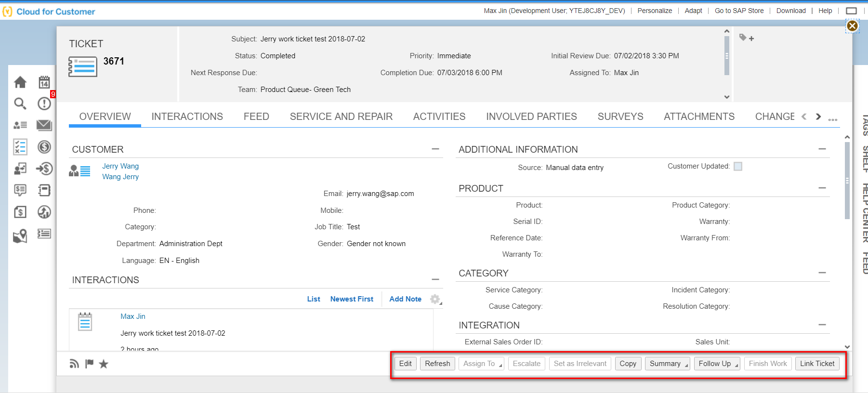Open the person-with-list customers icon in sidebar
This screenshot has height=393, width=868.
(x=20, y=125)
